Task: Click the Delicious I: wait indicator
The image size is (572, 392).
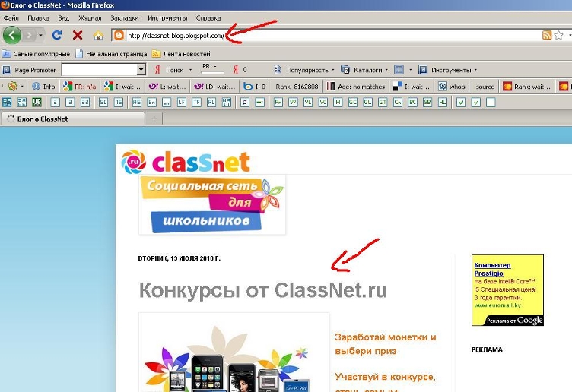Action: (411, 87)
